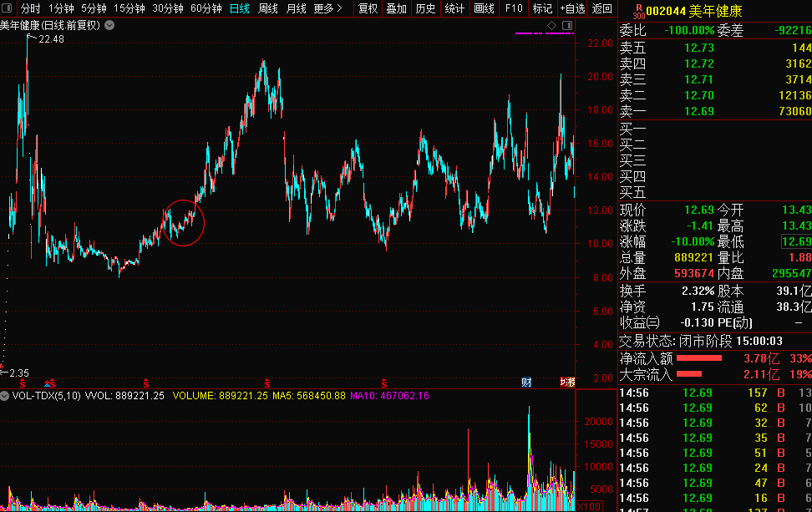Click the 总量 total volume 889221
The image size is (812, 512).
click(694, 258)
